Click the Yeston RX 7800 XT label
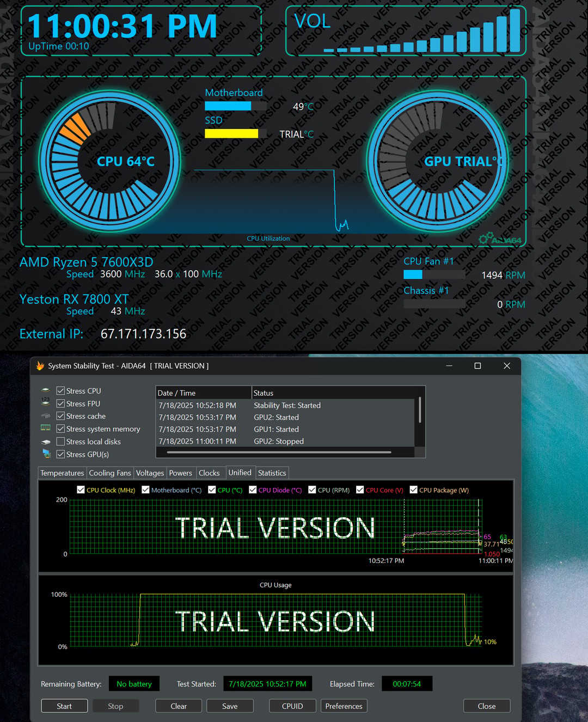588x722 pixels. (x=74, y=299)
